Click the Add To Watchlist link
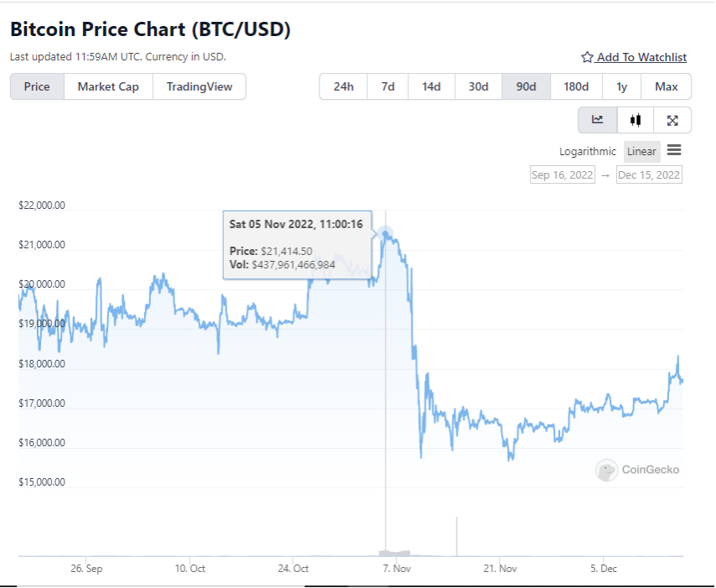Image resolution: width=716 pixels, height=588 pixels. [x=641, y=57]
